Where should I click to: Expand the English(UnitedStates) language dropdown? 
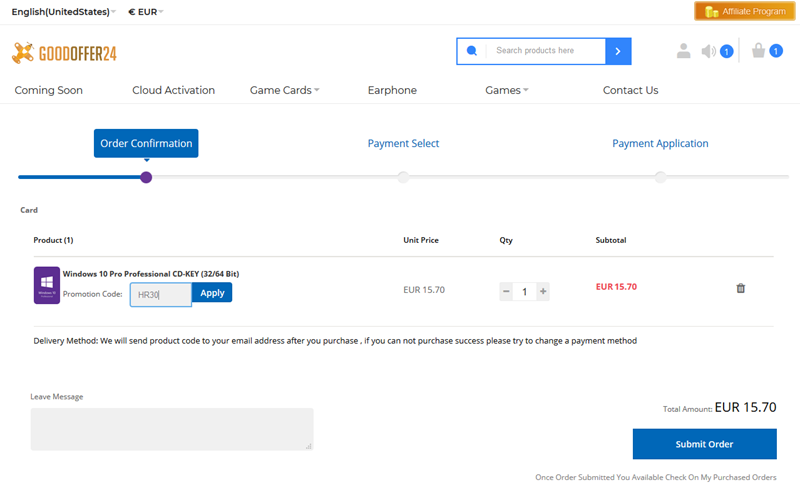tap(63, 12)
